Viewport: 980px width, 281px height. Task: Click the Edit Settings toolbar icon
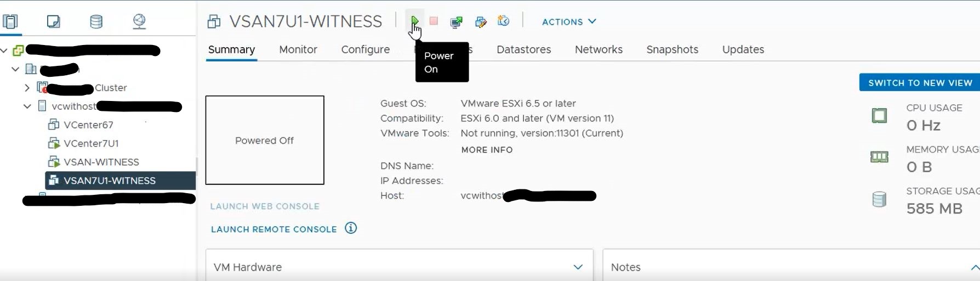point(481,21)
